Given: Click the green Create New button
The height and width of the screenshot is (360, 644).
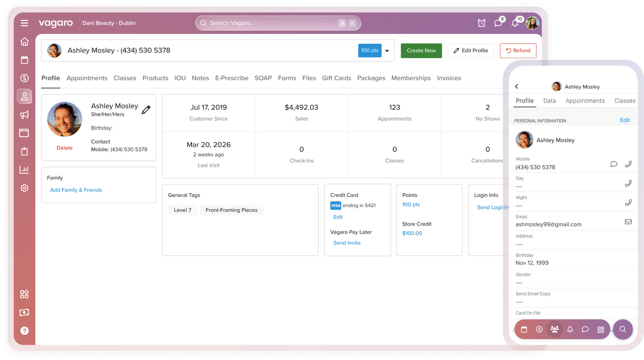Looking at the screenshot, I should pos(421,51).
